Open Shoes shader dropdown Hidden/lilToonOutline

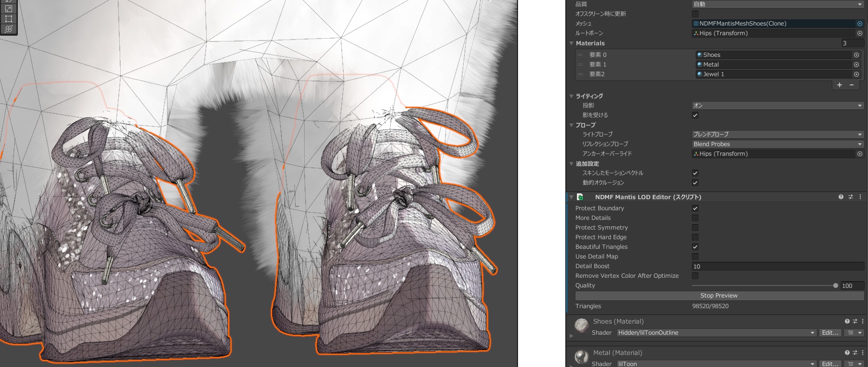click(716, 333)
